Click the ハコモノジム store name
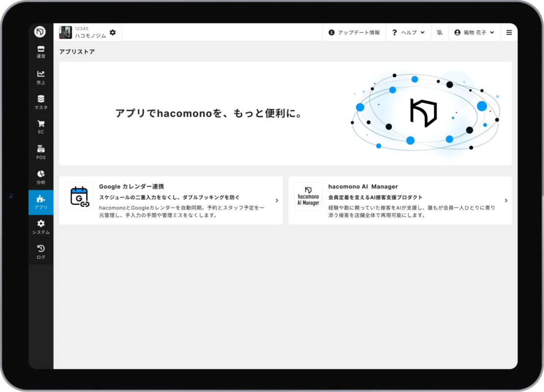This screenshot has width=544, height=392. [x=91, y=36]
